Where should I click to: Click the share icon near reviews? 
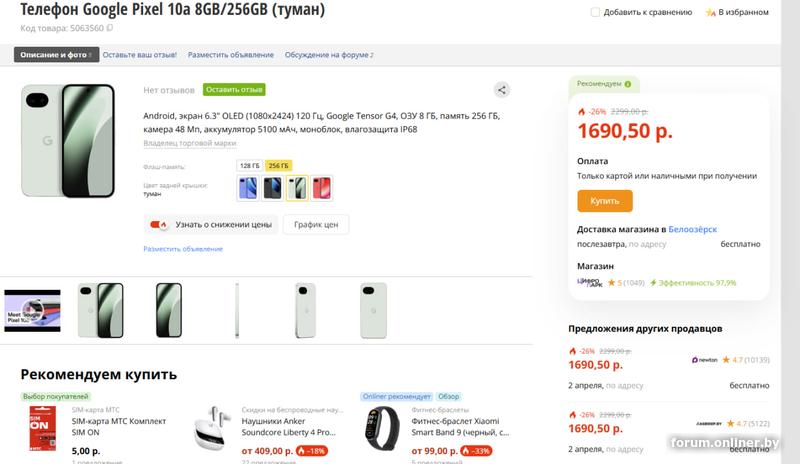point(502,90)
